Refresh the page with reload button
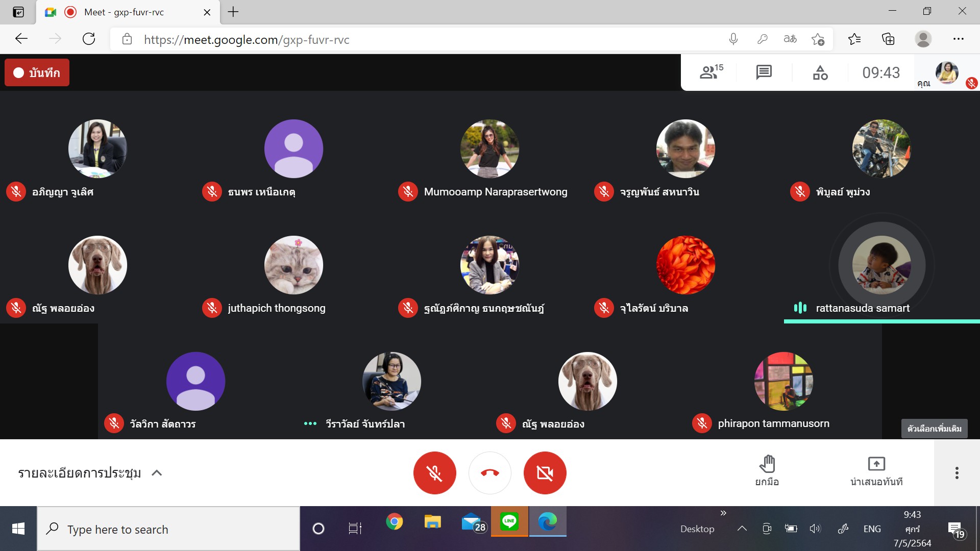Viewport: 980px width, 551px height. pos(89,39)
